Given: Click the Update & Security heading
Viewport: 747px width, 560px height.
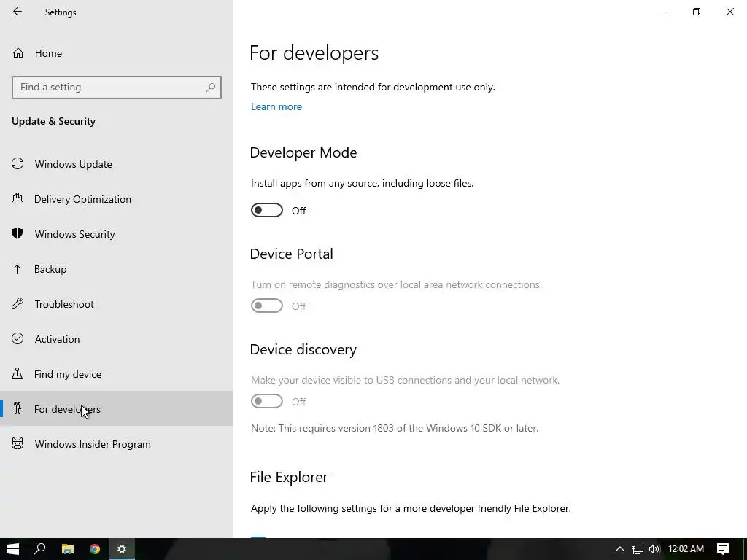Looking at the screenshot, I should pyautogui.click(x=54, y=122).
